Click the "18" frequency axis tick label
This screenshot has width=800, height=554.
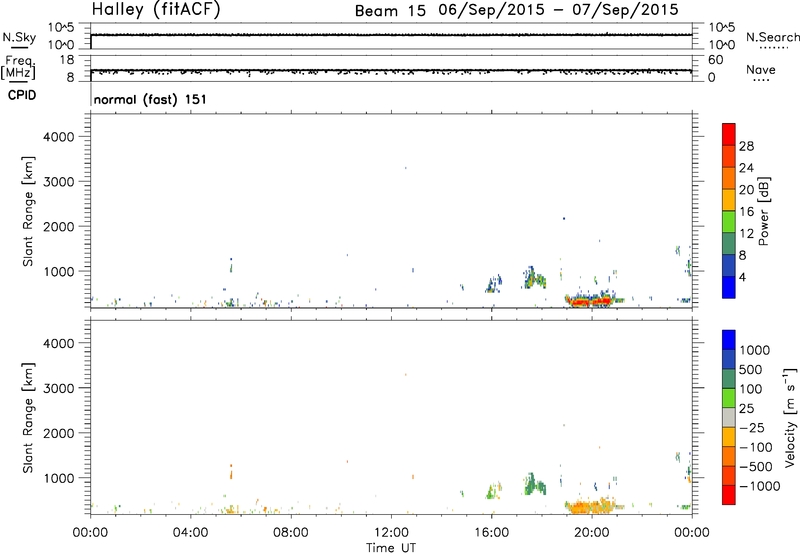click(67, 60)
